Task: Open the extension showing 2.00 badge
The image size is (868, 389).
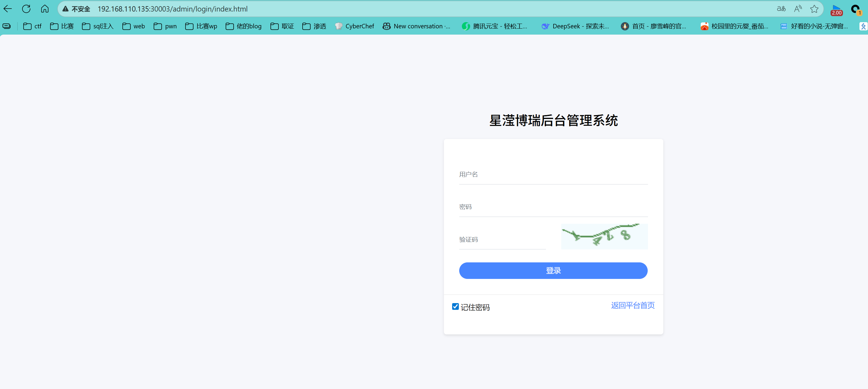Action: click(x=836, y=10)
